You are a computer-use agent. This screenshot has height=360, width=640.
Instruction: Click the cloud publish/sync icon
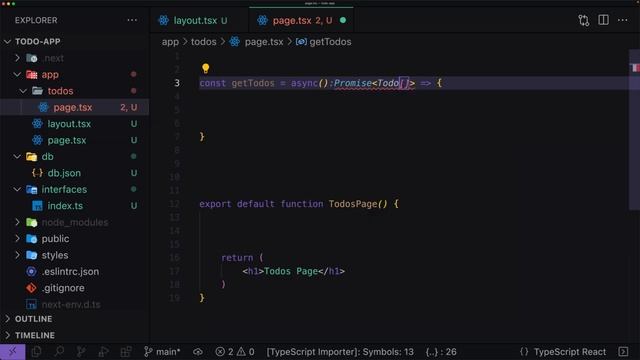point(198,351)
